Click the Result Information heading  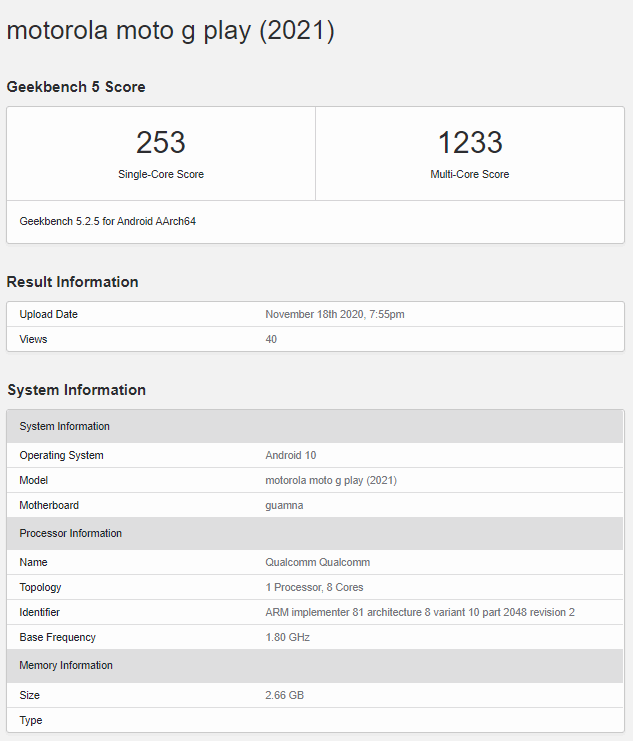(x=72, y=282)
